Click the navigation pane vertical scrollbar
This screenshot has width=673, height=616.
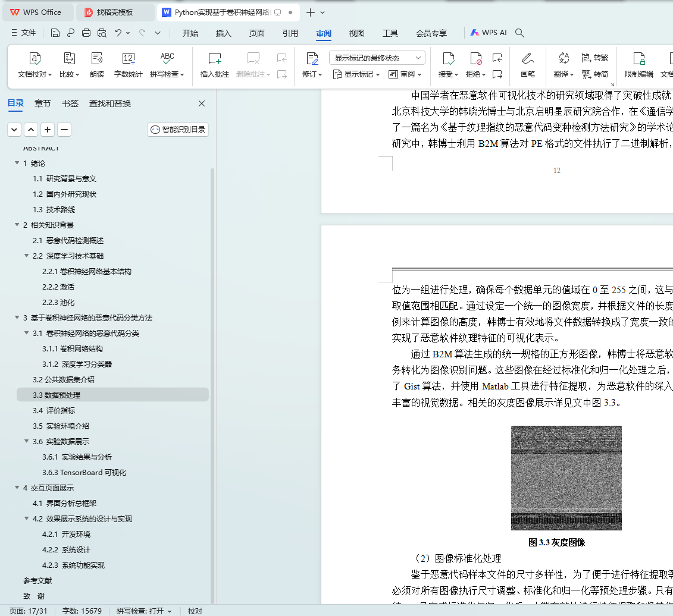[212, 385]
